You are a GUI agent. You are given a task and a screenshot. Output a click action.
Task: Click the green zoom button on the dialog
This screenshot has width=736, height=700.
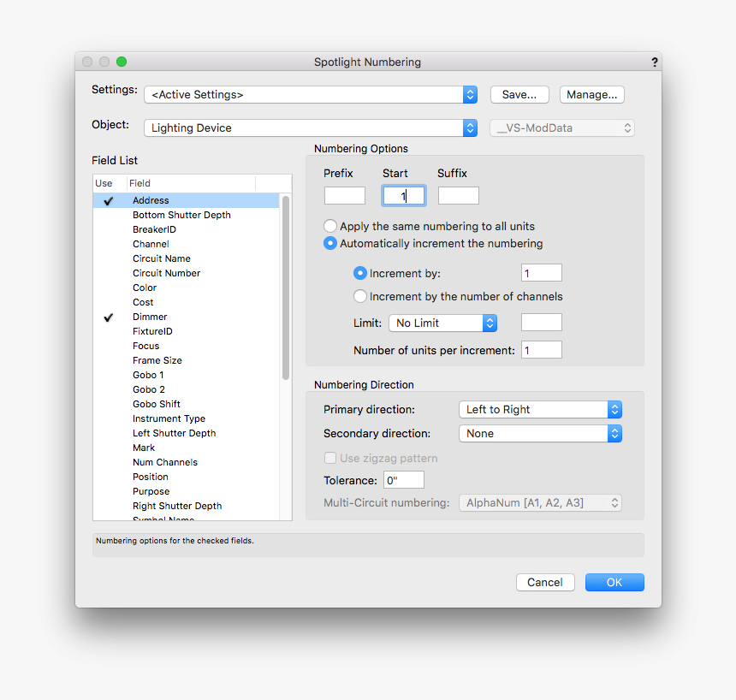point(121,62)
